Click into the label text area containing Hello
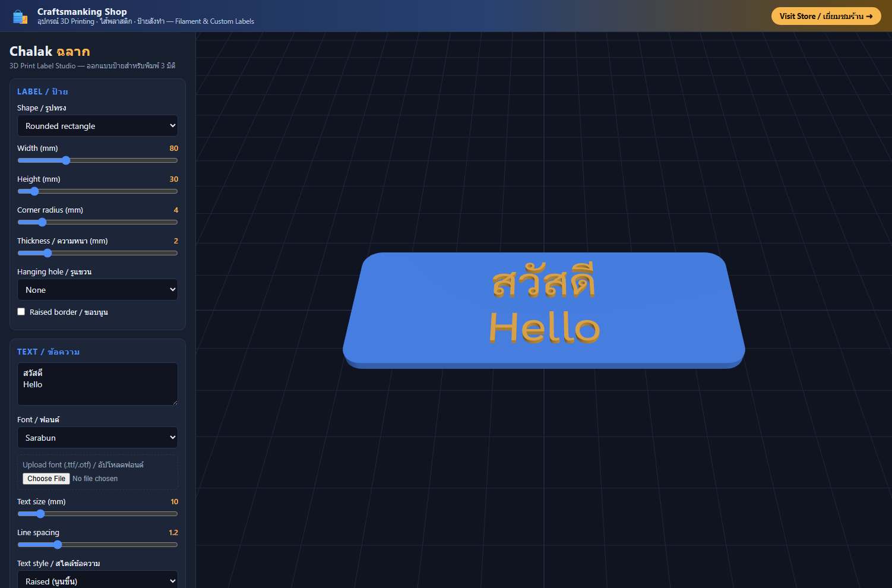 tap(97, 384)
